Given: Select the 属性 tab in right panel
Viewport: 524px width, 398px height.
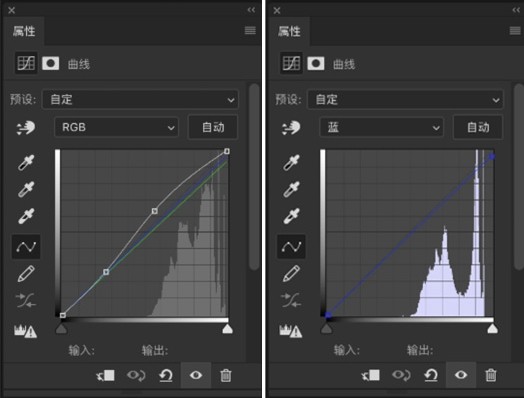Looking at the screenshot, I should coord(289,31).
